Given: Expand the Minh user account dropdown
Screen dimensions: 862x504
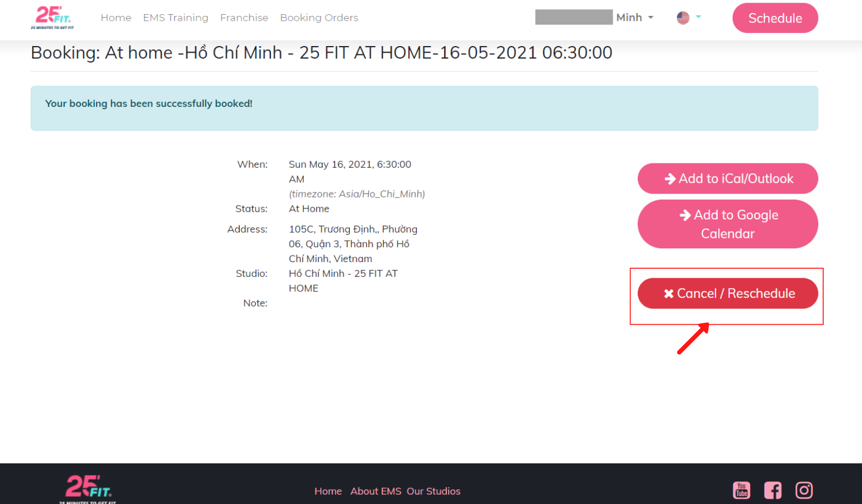Looking at the screenshot, I should 635,18.
